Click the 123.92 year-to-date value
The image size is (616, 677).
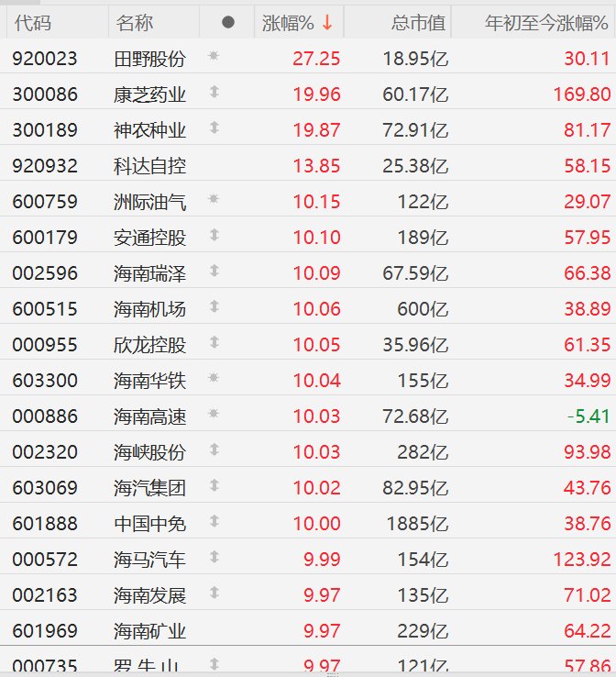[582, 560]
